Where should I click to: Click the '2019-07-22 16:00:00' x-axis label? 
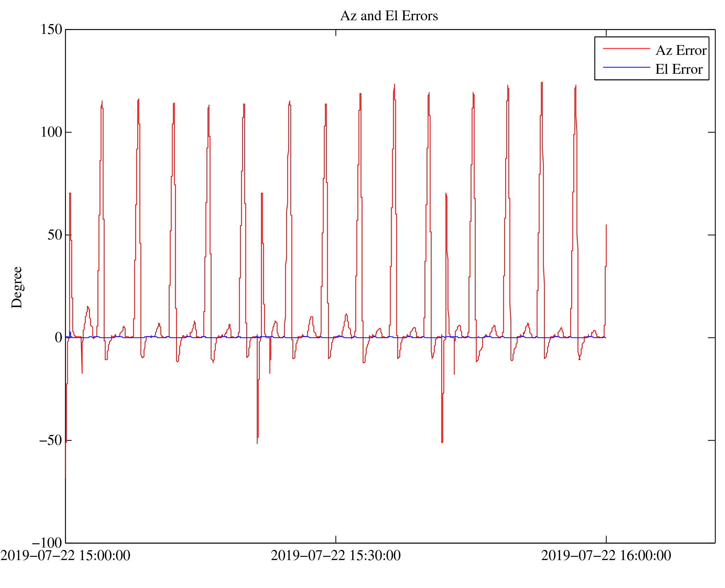click(606, 556)
